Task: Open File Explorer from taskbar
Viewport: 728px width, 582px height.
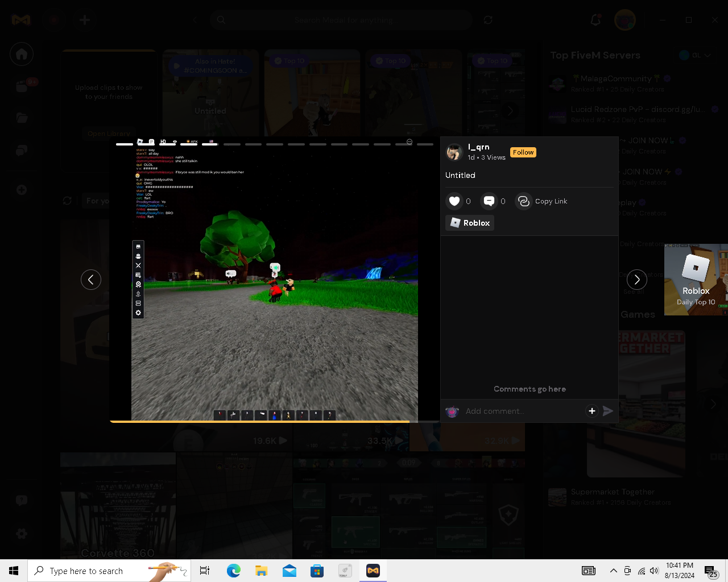Action: [261, 571]
